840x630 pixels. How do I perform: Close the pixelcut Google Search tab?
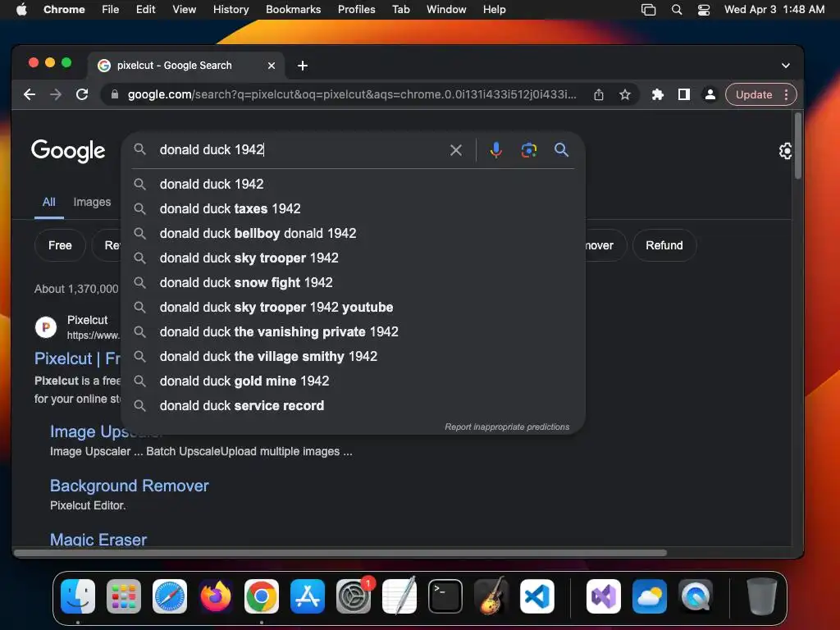coord(272,66)
